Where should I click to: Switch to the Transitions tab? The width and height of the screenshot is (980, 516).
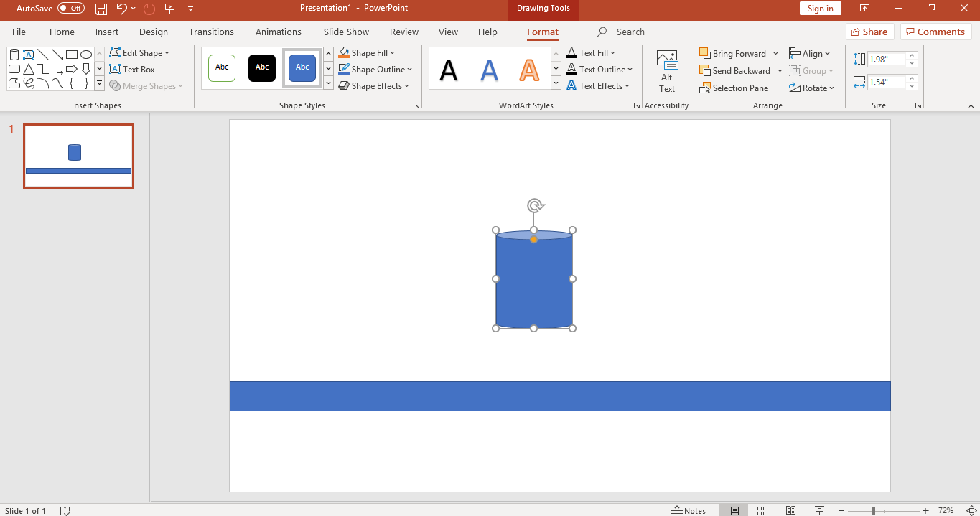pyautogui.click(x=211, y=32)
